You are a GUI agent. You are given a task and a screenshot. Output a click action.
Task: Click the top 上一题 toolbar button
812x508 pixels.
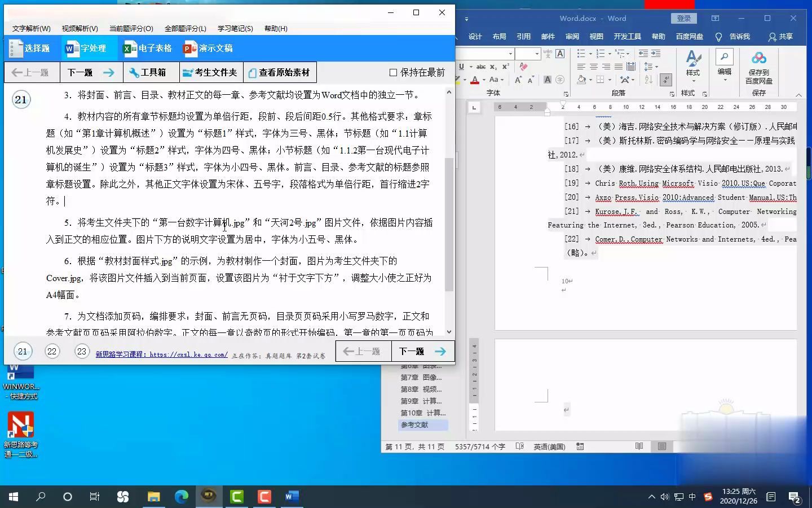pyautogui.click(x=32, y=72)
